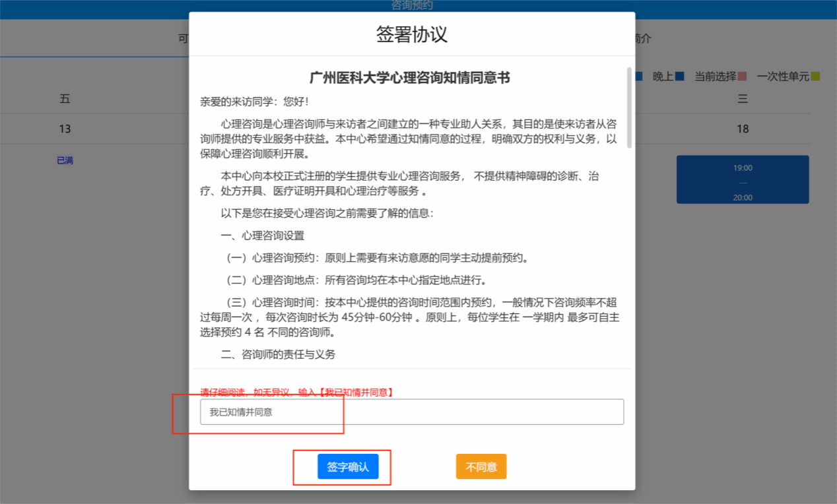Switch to the tab starting with 可
837x504 pixels.
[183, 38]
